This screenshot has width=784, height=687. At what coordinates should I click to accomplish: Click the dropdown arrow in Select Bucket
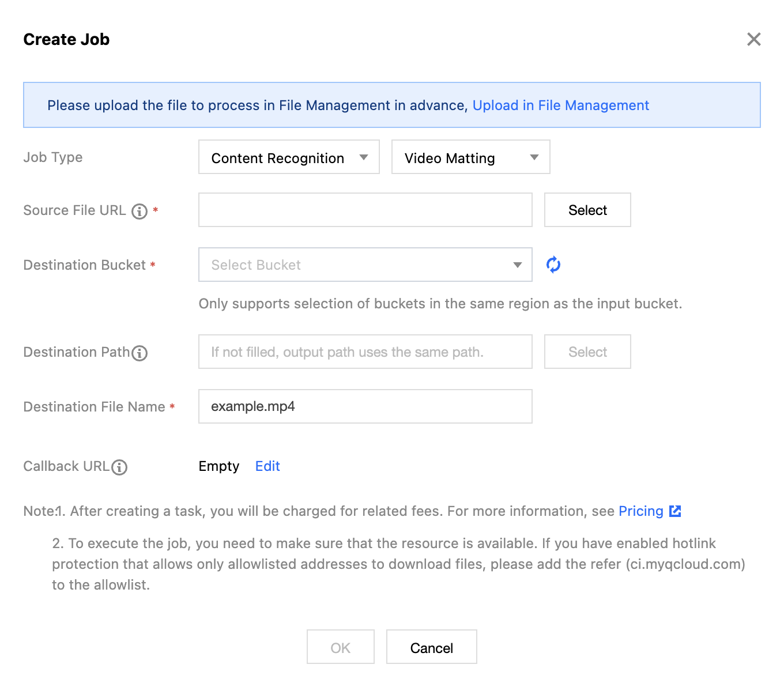click(x=517, y=265)
